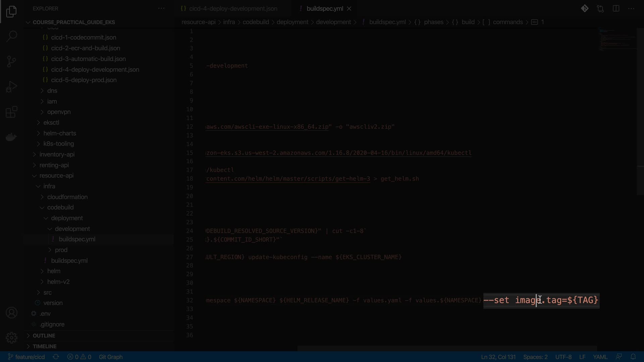This screenshot has height=362, width=644.
Task: Collapse the resource-api folder
Action: [x=56, y=176]
